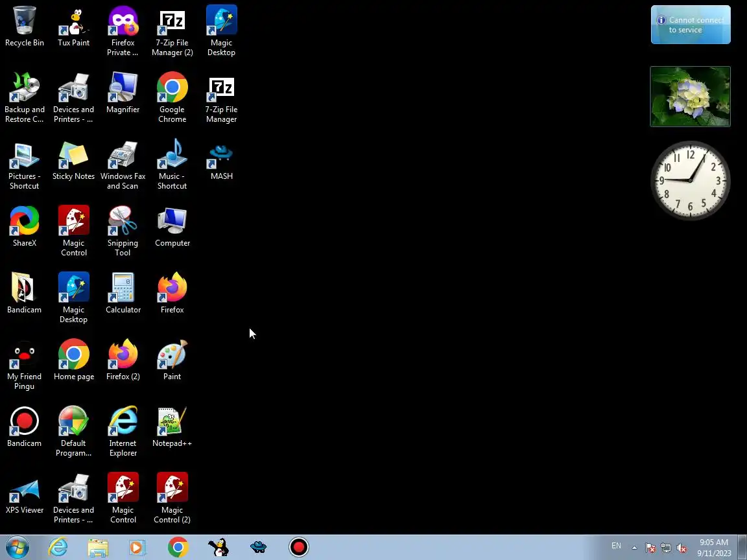The width and height of the screenshot is (747, 560).
Task: Open Action Center flag tray icon
Action: pos(650,548)
